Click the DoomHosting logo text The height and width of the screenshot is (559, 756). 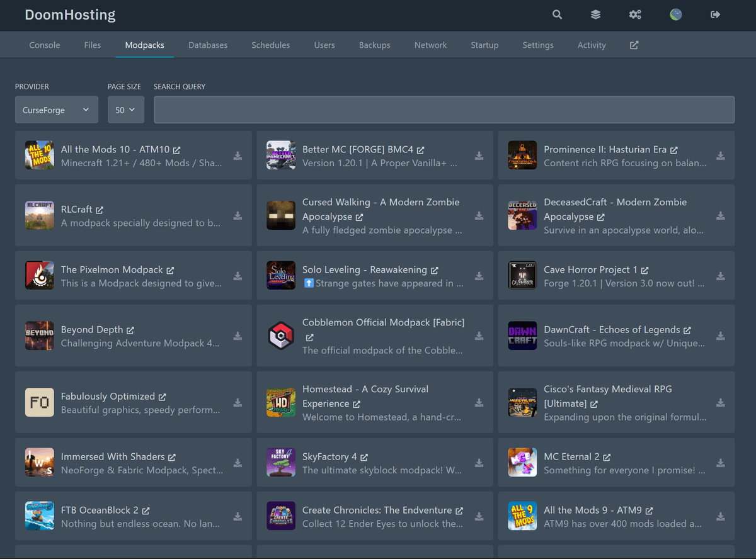pos(70,14)
